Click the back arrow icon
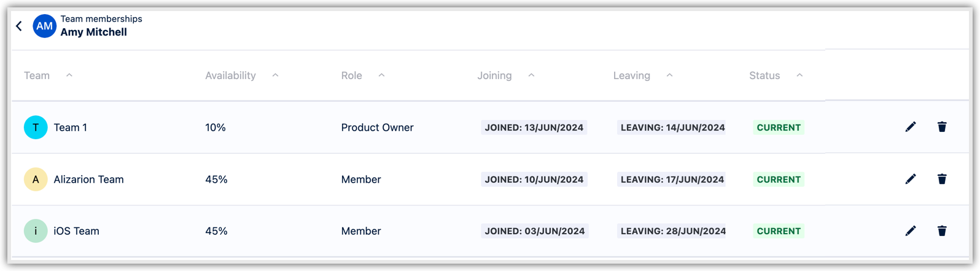This screenshot has height=271, width=980. click(19, 26)
